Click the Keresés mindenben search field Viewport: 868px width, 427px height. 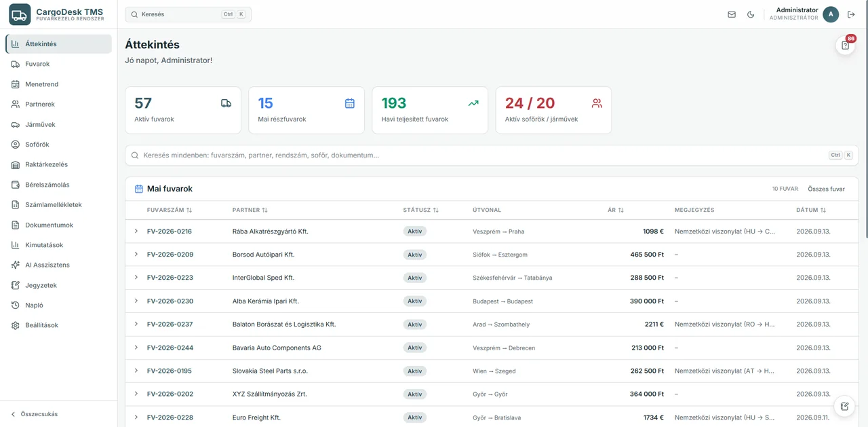[x=492, y=155]
